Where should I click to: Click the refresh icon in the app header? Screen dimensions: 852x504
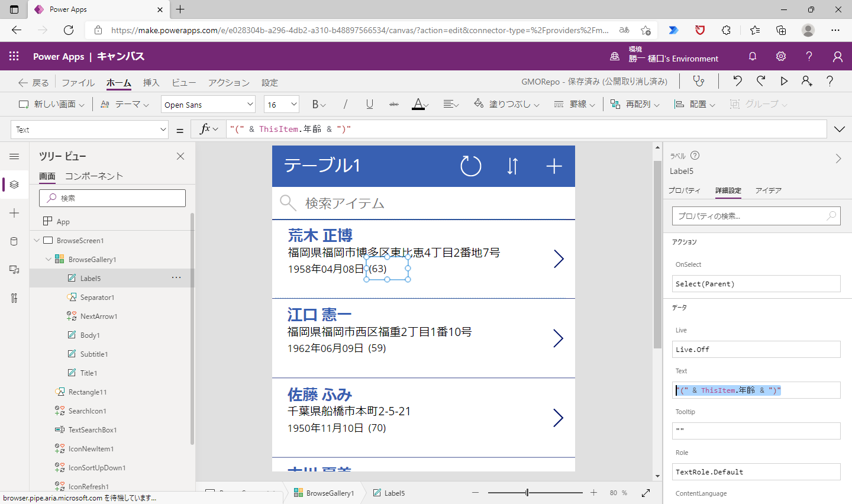click(471, 166)
